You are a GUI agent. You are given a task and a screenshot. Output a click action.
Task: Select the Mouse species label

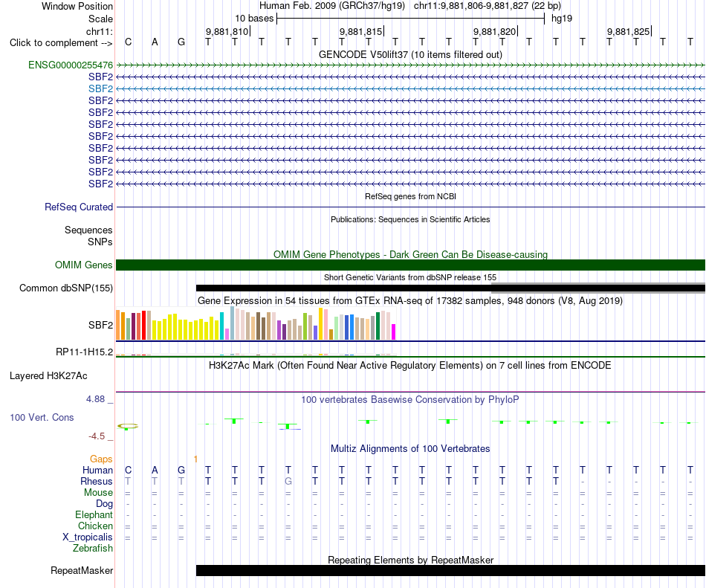point(99,493)
